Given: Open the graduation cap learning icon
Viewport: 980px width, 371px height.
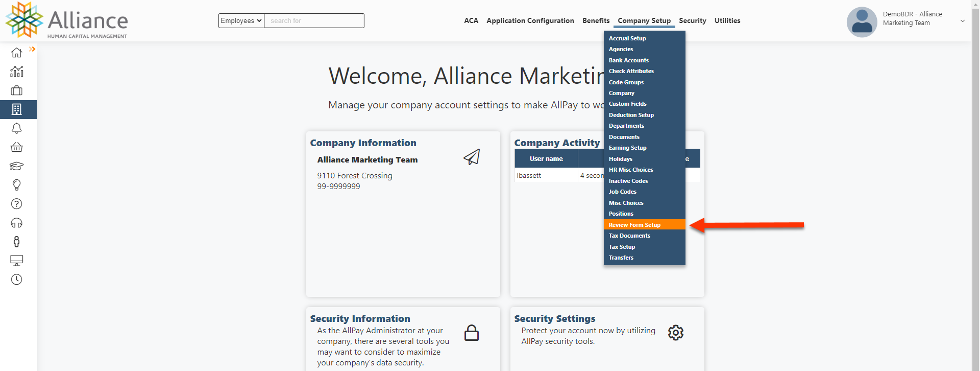Looking at the screenshot, I should (16, 166).
